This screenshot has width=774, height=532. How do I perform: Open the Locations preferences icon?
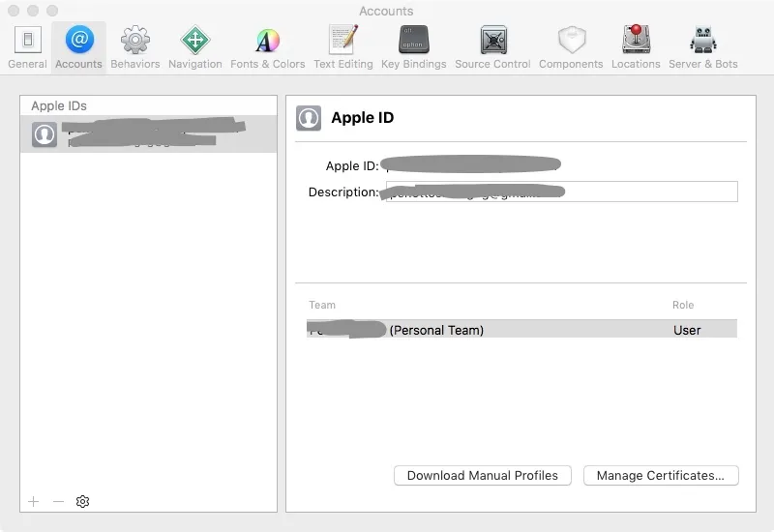point(636,47)
